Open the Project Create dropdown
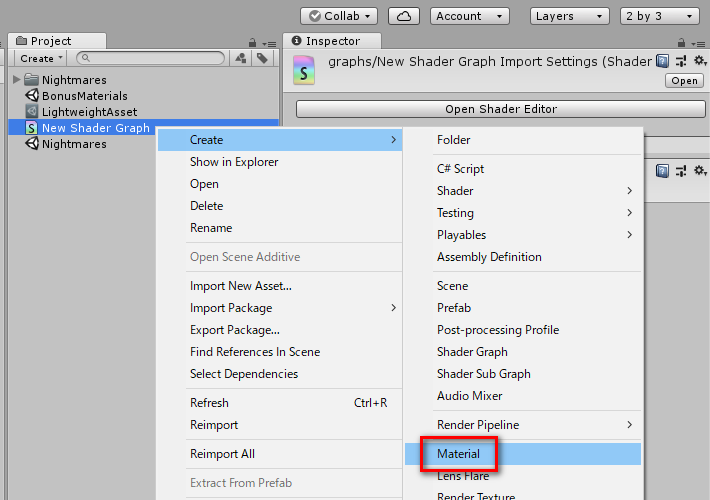 tap(41, 58)
